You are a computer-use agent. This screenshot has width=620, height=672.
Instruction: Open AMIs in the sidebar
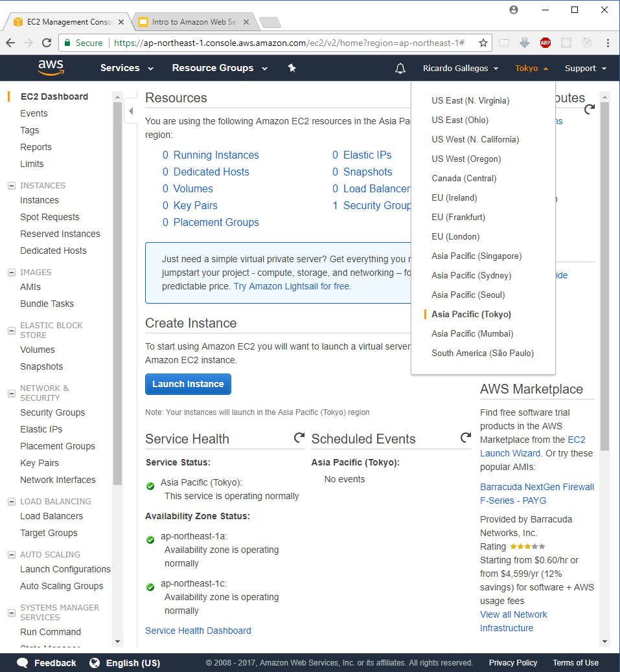(30, 287)
